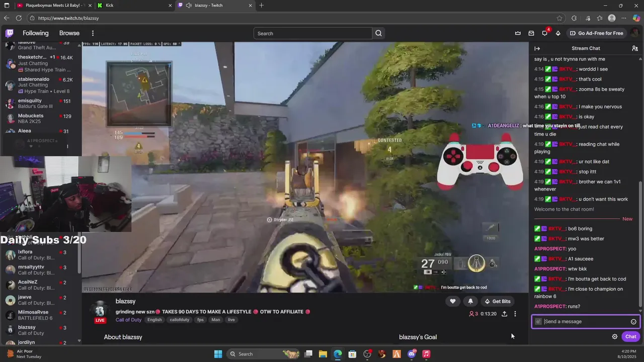This screenshot has height=362, width=644.
Task: Click Go Ad-Free for Free button
Action: (597, 33)
